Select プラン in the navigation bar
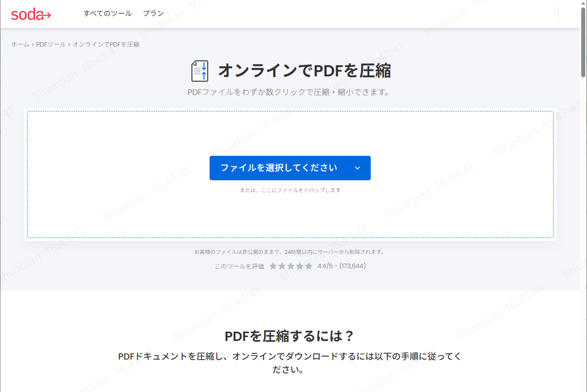The width and height of the screenshot is (587, 392). (153, 13)
